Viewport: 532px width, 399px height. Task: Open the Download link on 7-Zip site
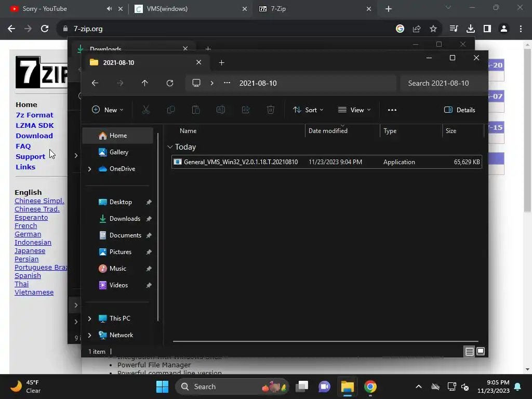[34, 136]
